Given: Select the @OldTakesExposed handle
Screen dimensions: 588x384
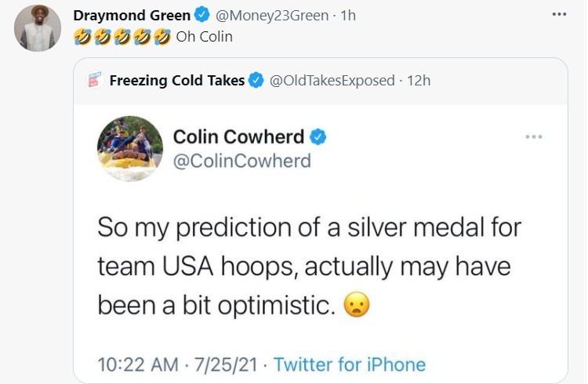Looking at the screenshot, I should pyautogui.click(x=332, y=80).
